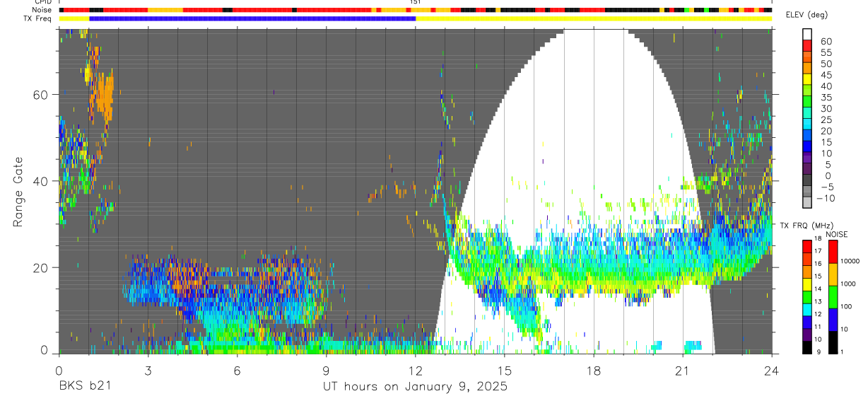Click the white top swatch of ELEV bar
The height and width of the screenshot is (401, 868).
coord(807,34)
